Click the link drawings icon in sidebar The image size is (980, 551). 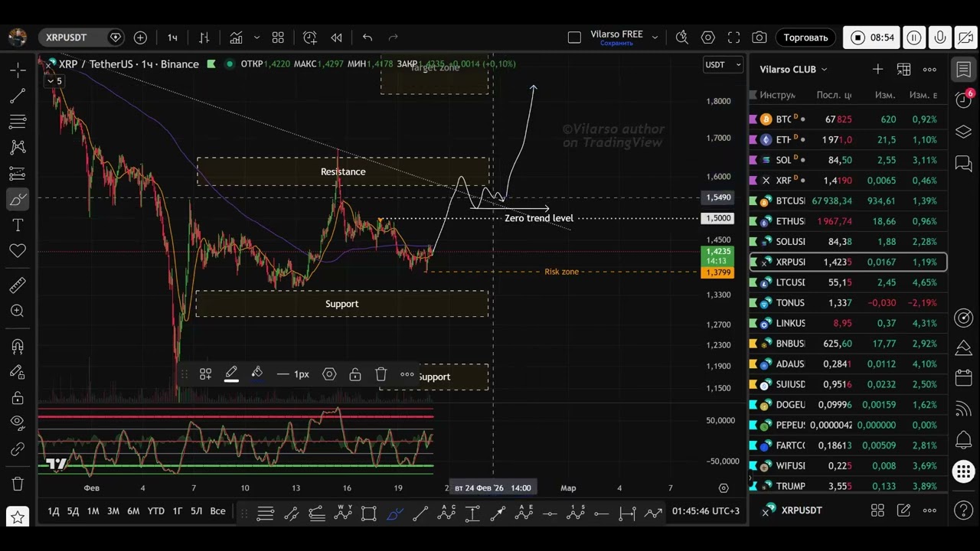(18, 449)
